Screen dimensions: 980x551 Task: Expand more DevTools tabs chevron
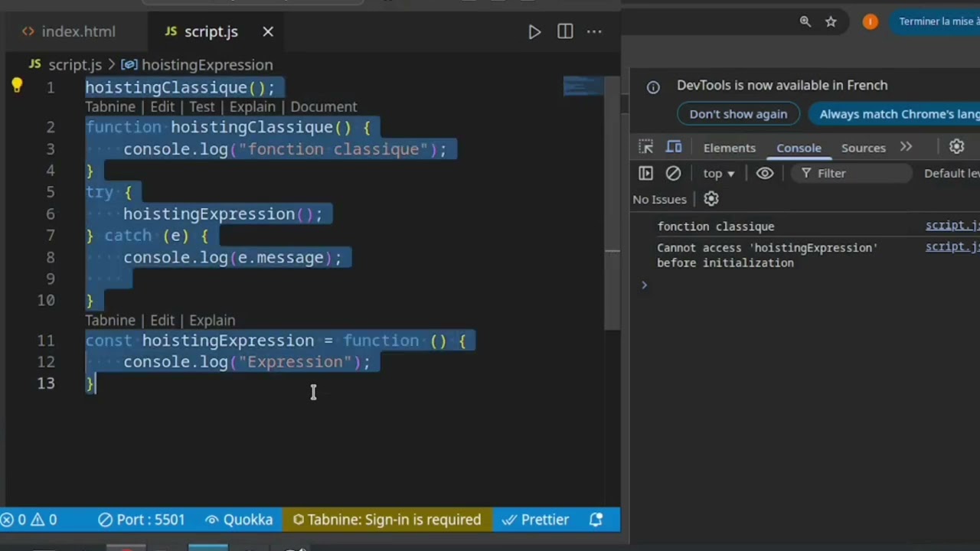click(906, 147)
